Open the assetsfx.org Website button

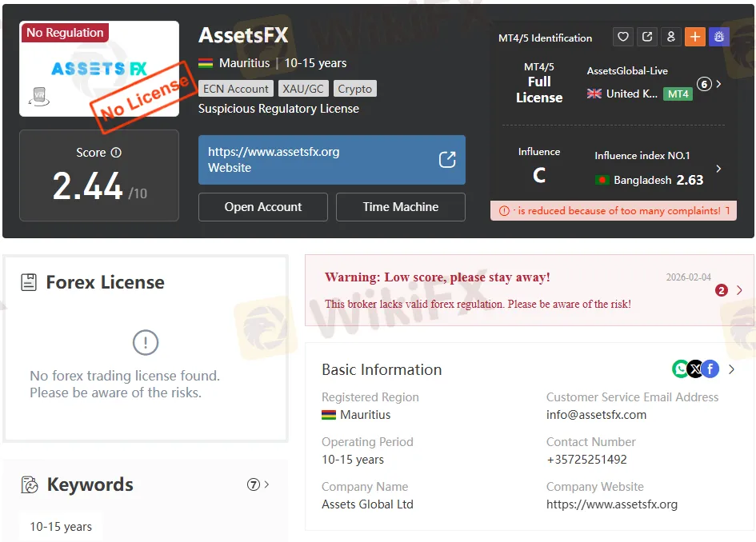332,160
